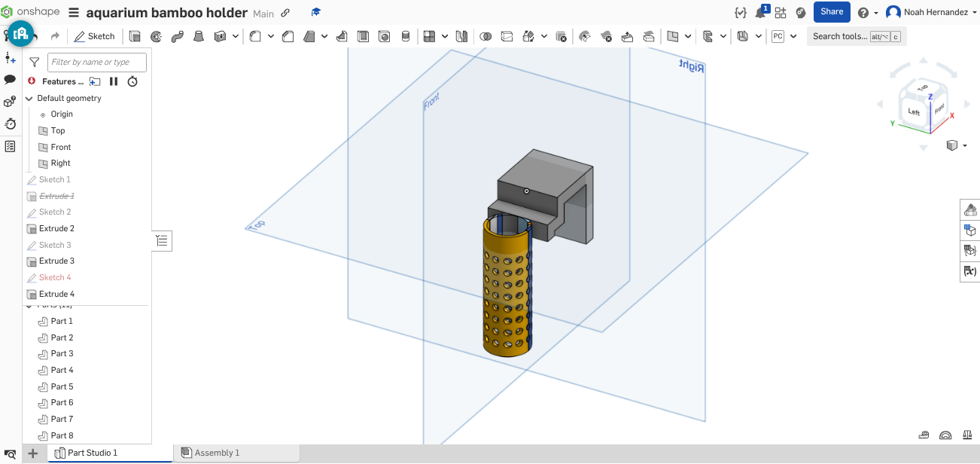Open the main hamburger menu
Viewport: 980px width, 464px height.
click(x=74, y=13)
